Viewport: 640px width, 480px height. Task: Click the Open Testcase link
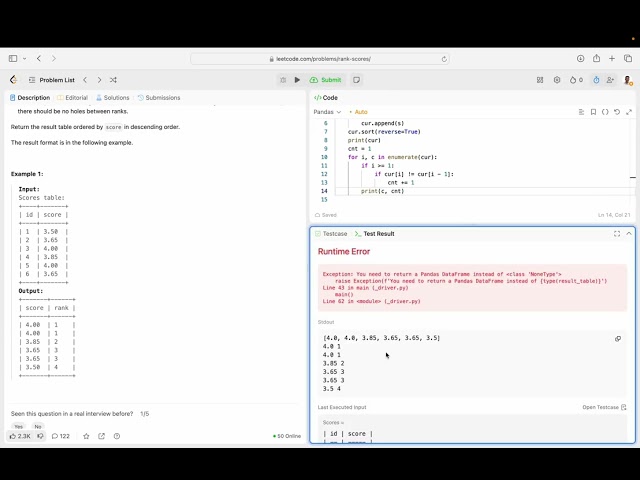click(604, 407)
